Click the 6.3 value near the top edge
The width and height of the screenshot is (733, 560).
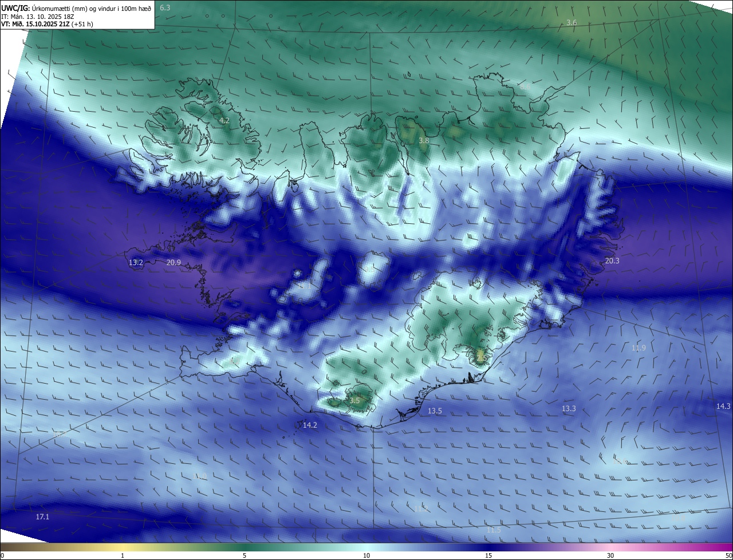tap(165, 7)
